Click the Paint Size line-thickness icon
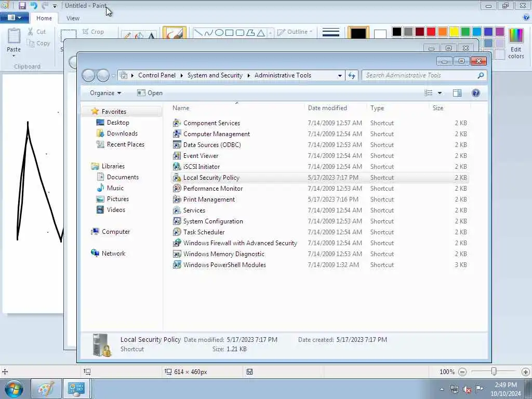532x399 pixels. (x=331, y=33)
